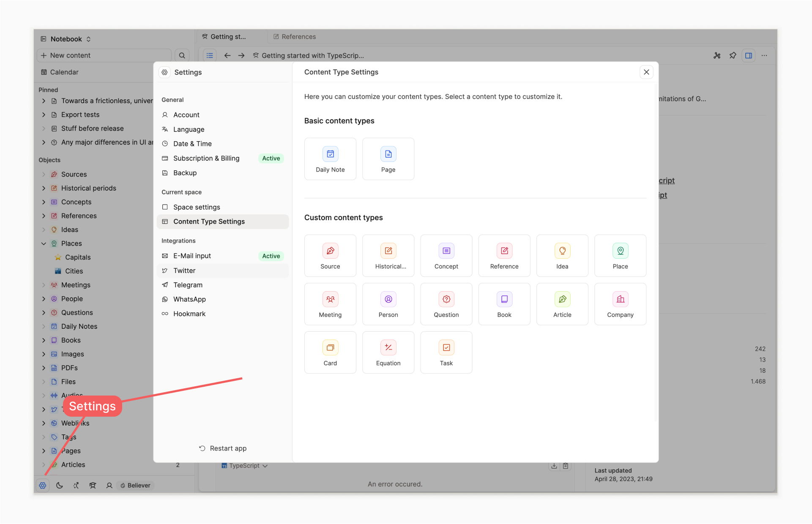Click the search magnifier icon in sidebar
This screenshot has height=524, width=812.
[182, 55]
